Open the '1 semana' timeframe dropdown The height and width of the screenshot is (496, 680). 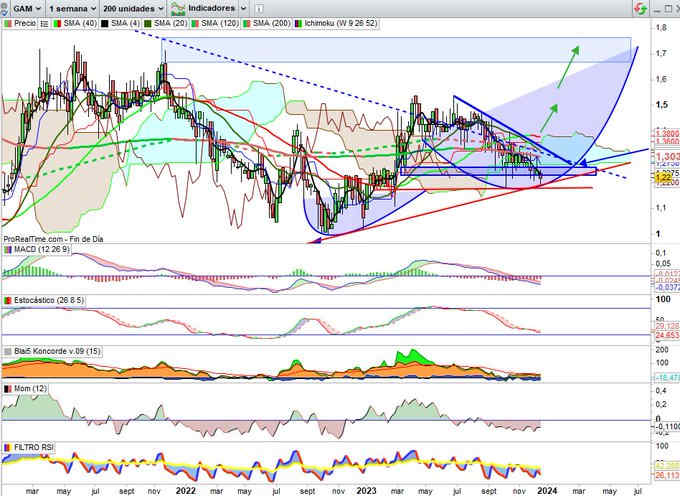coord(72,8)
